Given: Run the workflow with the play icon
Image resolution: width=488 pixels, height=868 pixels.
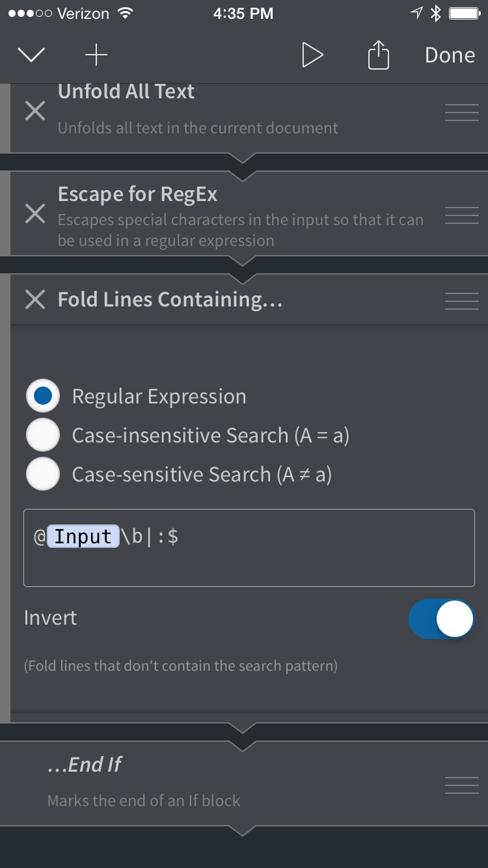Looking at the screenshot, I should click(x=312, y=55).
